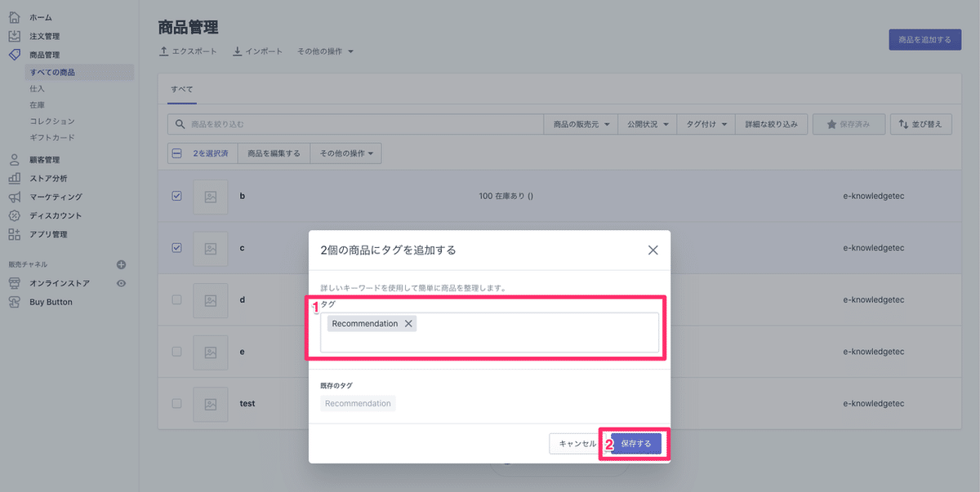Click 商品を編集する button

point(274,153)
